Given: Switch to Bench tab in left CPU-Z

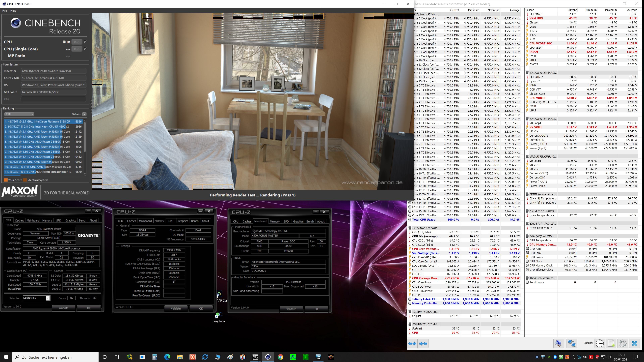Looking at the screenshot, I should [83, 220].
